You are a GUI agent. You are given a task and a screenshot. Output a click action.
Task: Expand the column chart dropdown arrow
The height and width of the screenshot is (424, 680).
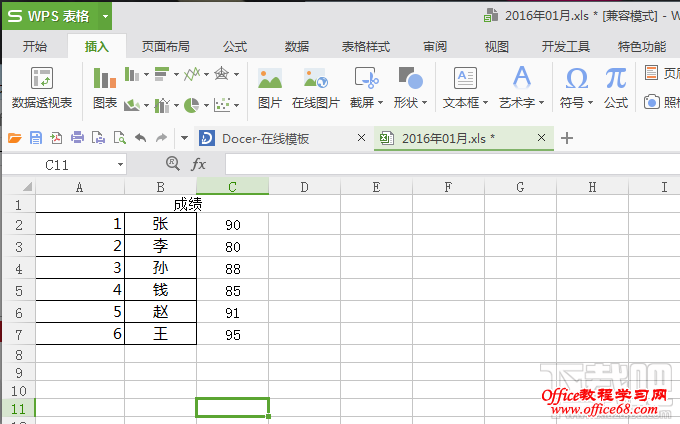[146, 75]
